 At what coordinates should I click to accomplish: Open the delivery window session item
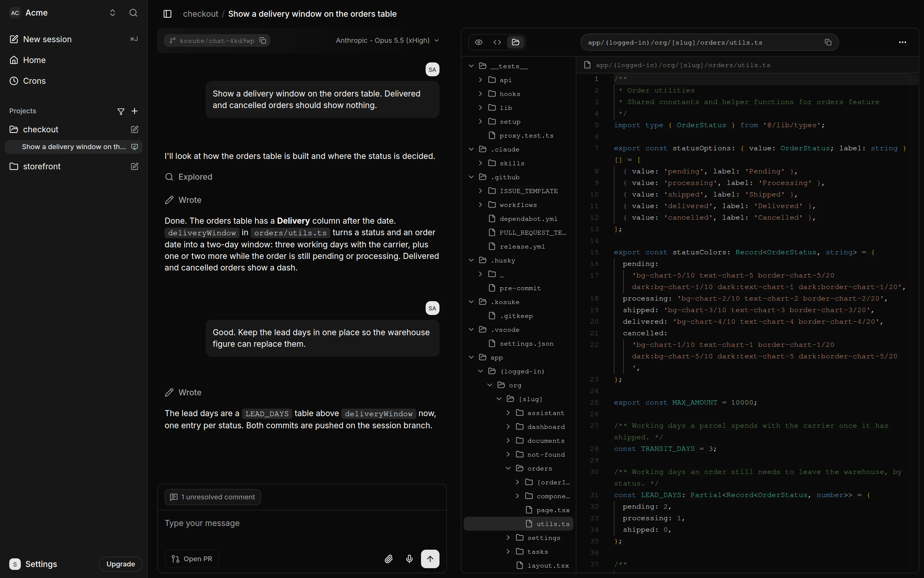(73, 147)
